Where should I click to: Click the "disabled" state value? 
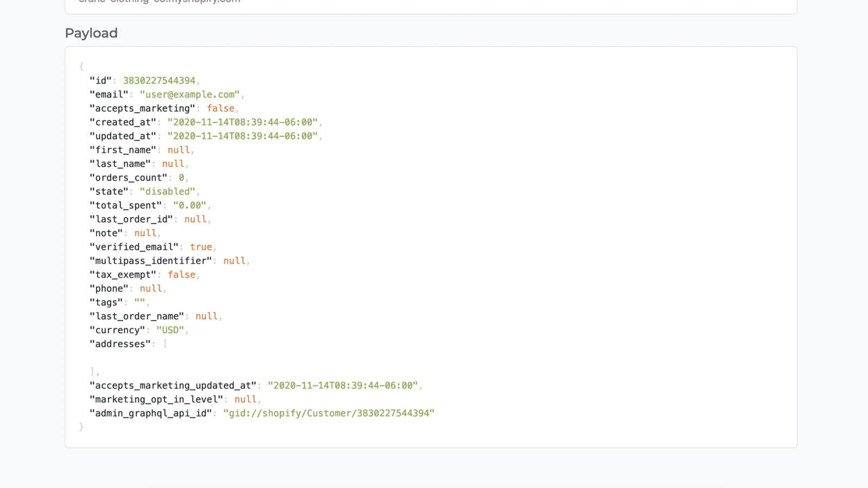[x=167, y=191]
